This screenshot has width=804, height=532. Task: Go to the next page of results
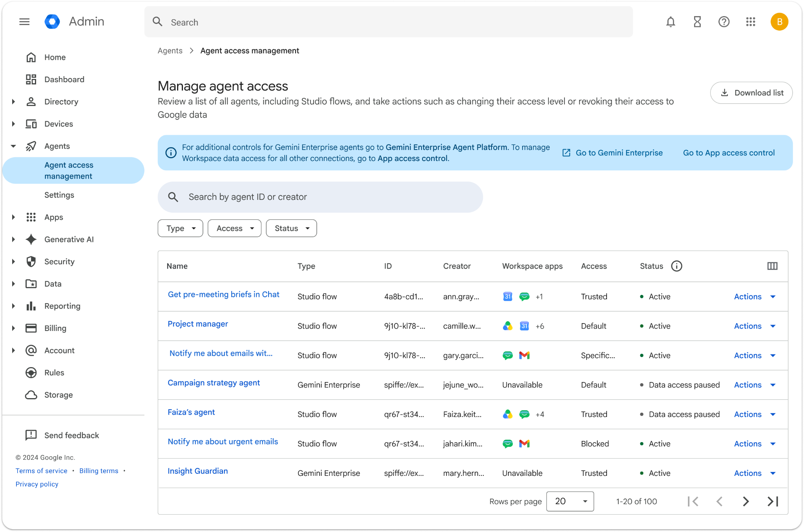pyautogui.click(x=746, y=501)
